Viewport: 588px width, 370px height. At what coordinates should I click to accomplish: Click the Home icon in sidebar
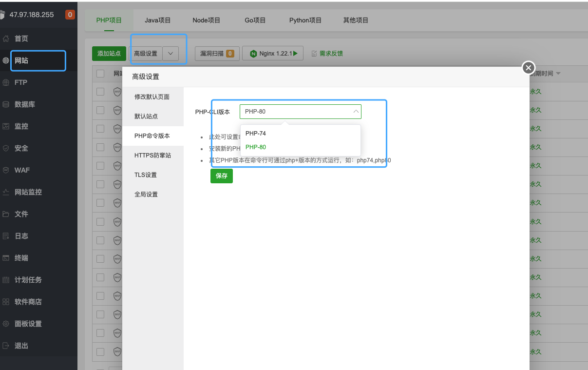tap(6, 39)
